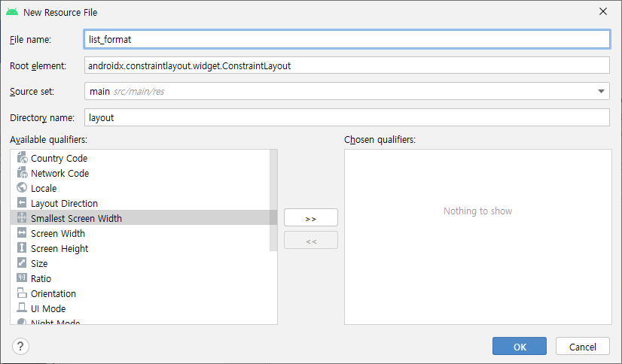This screenshot has width=622, height=364.
Task: Click the Ratio qualifier icon
Action: 23,278
